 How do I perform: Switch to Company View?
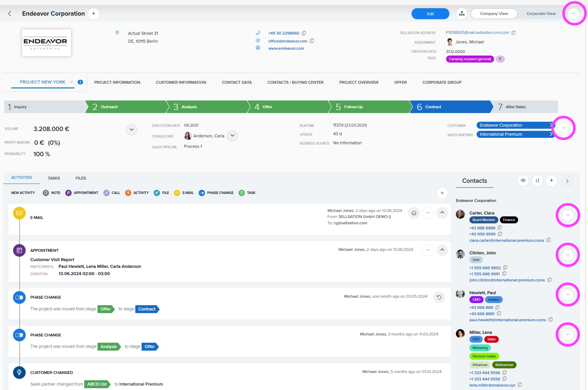494,14
